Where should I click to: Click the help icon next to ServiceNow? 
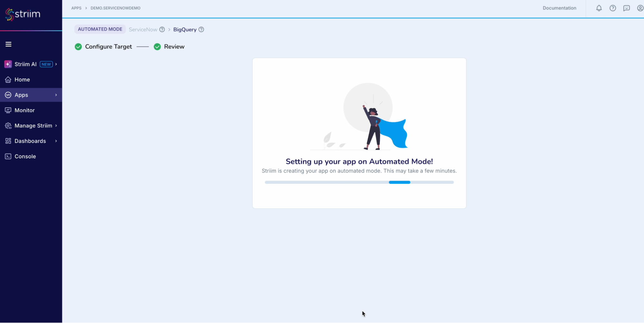pyautogui.click(x=162, y=29)
